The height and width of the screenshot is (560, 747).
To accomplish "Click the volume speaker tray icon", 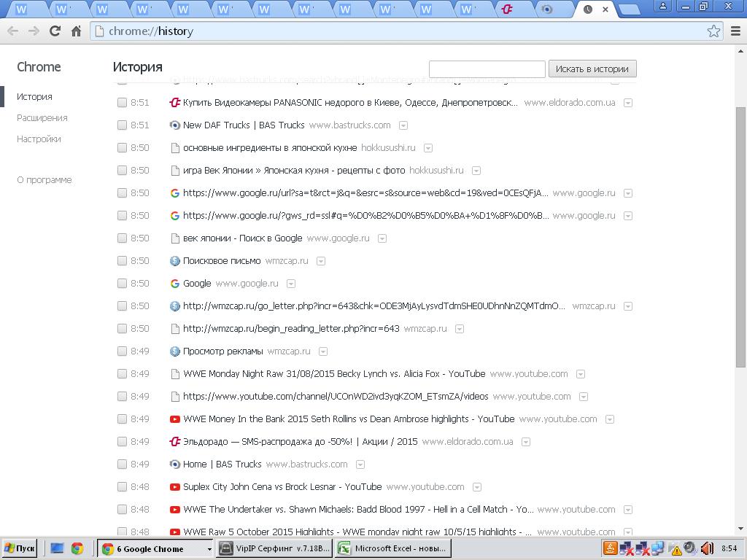I will click(x=707, y=548).
